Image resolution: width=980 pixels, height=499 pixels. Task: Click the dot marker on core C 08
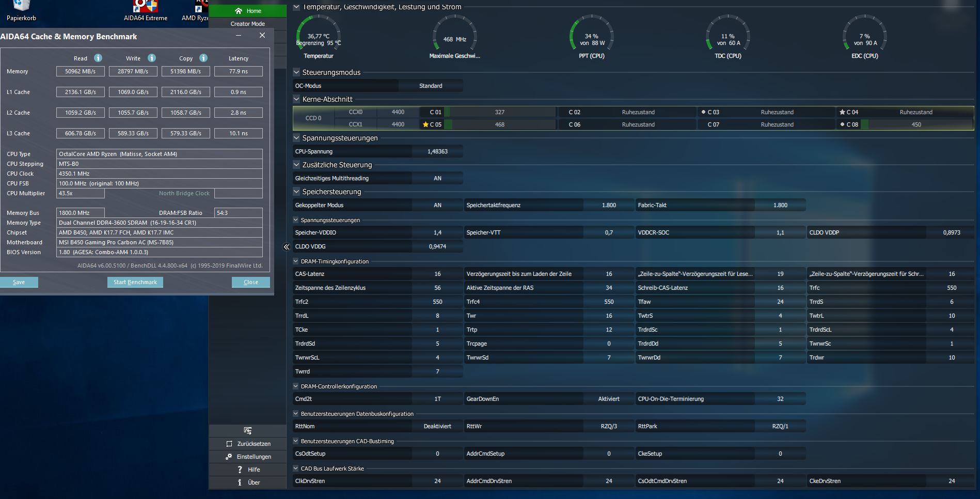click(842, 124)
